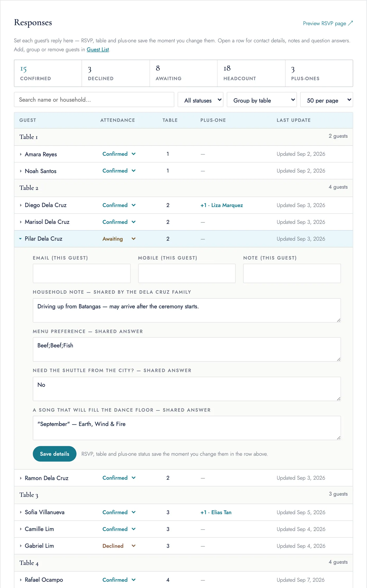Expand Rafael Ocampo row details
Screen dimensions: 367x588
21,580
